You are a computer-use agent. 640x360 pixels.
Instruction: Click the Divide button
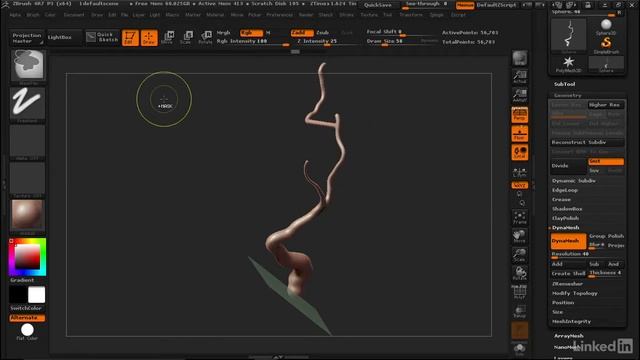tap(568, 166)
